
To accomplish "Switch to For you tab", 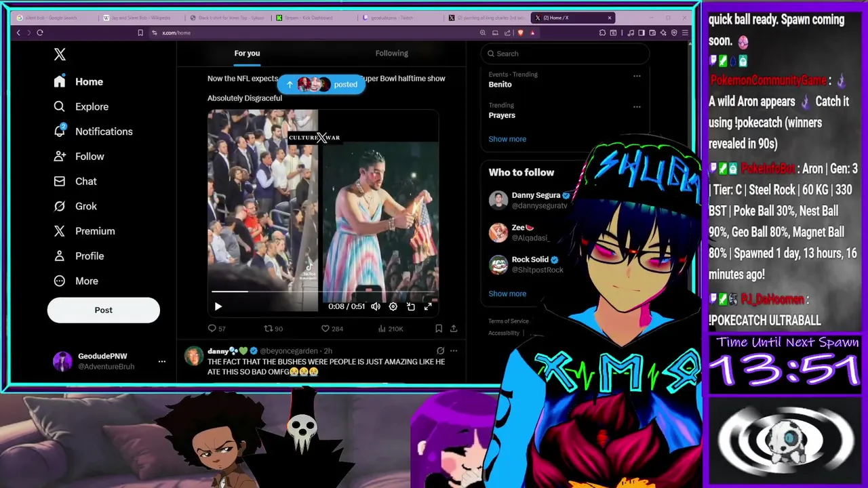I will (x=247, y=54).
